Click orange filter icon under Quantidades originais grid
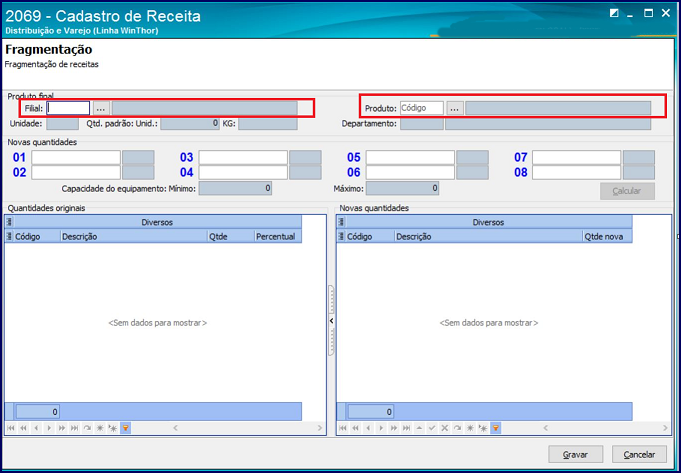Viewport: 681px width, 473px height. click(x=126, y=428)
